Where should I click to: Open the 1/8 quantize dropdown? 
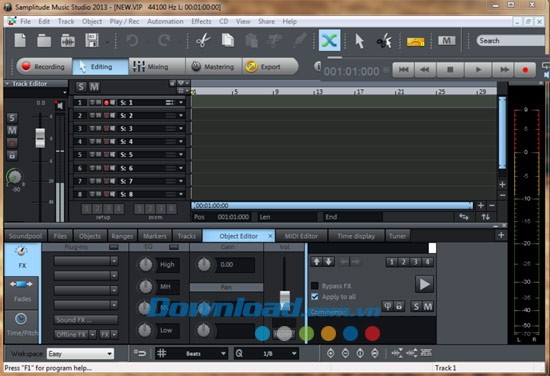pos(267,354)
